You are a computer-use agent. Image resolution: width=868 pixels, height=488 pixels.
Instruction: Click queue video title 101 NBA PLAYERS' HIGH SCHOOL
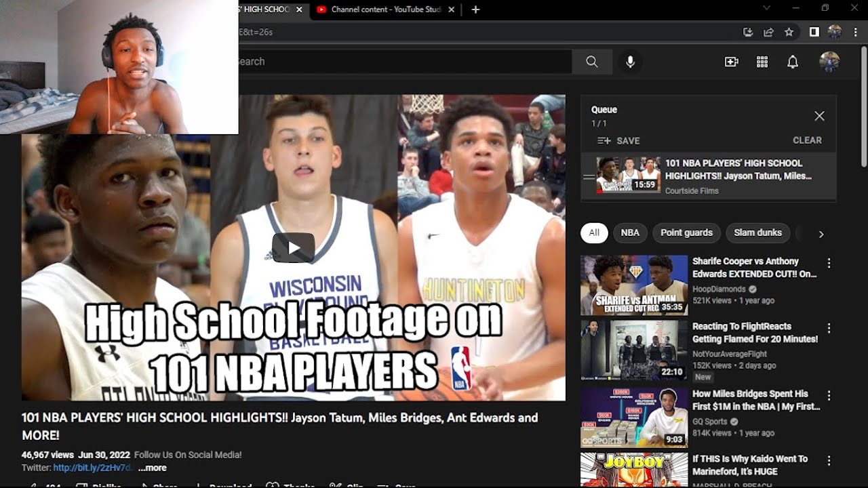click(x=738, y=169)
